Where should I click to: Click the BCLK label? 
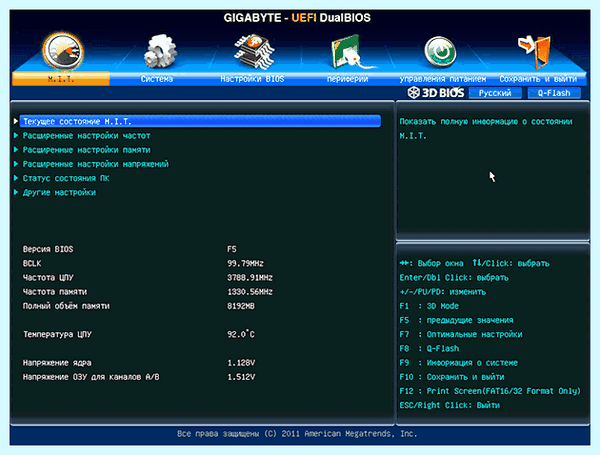32,263
